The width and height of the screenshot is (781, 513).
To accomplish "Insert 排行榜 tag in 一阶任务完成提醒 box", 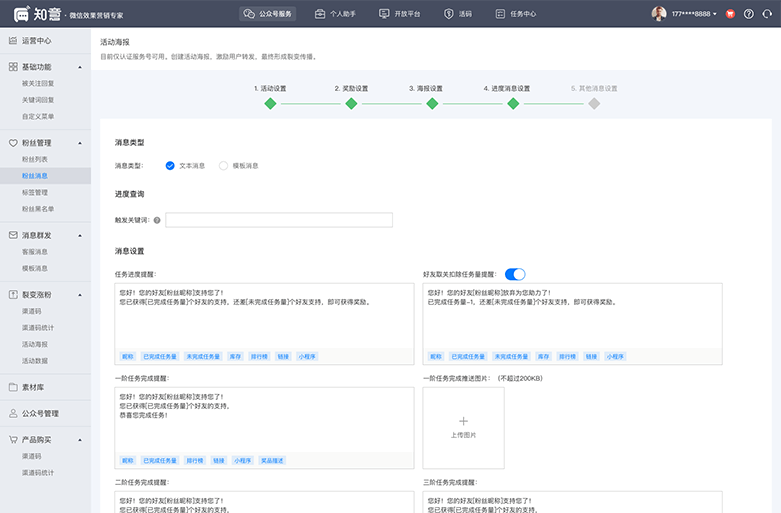I will (x=195, y=461).
